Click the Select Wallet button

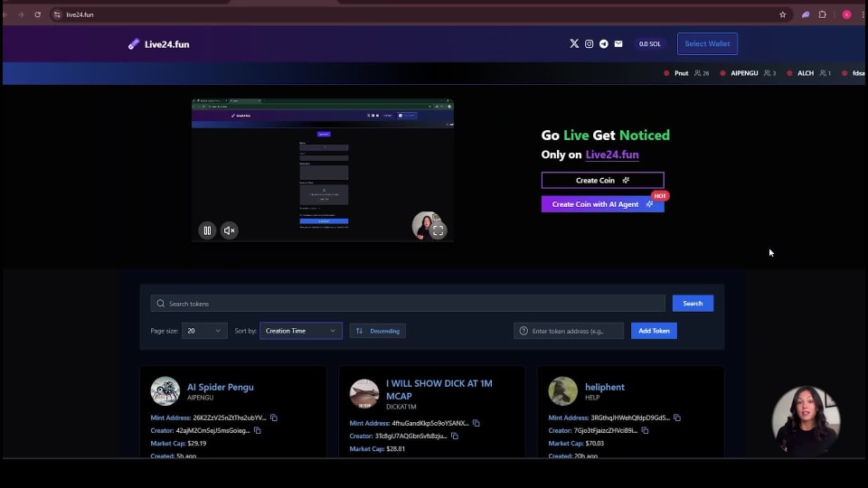tap(707, 43)
